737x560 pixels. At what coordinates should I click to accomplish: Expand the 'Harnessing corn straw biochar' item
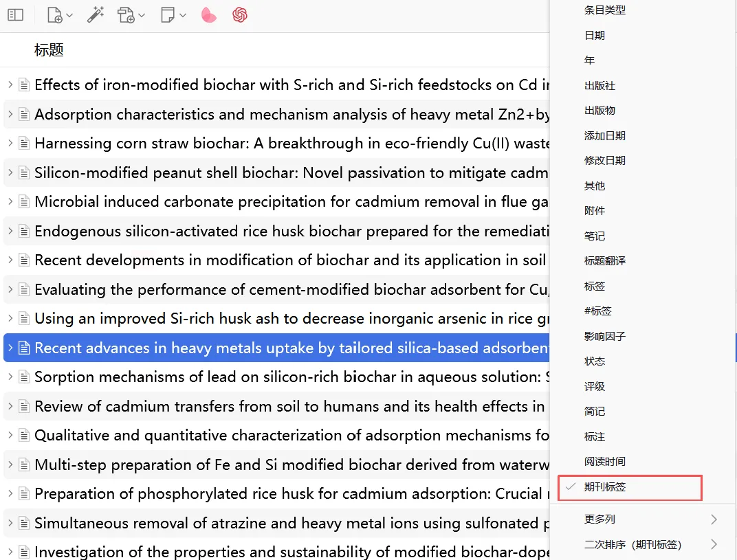(x=10, y=144)
